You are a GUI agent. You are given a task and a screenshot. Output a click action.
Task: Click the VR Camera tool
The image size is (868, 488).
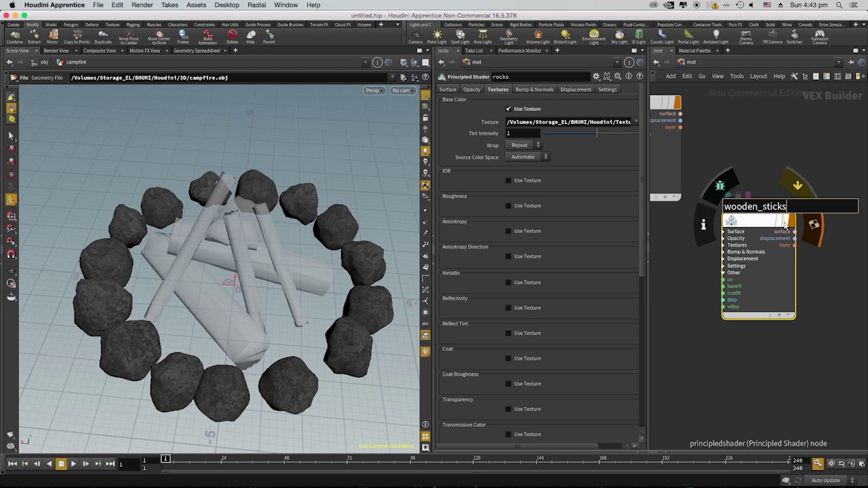(772, 37)
